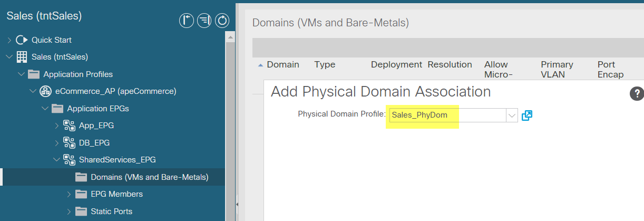644x221 pixels.
Task: Collapse the sidebar with splitter arrow
Action: click(x=237, y=205)
